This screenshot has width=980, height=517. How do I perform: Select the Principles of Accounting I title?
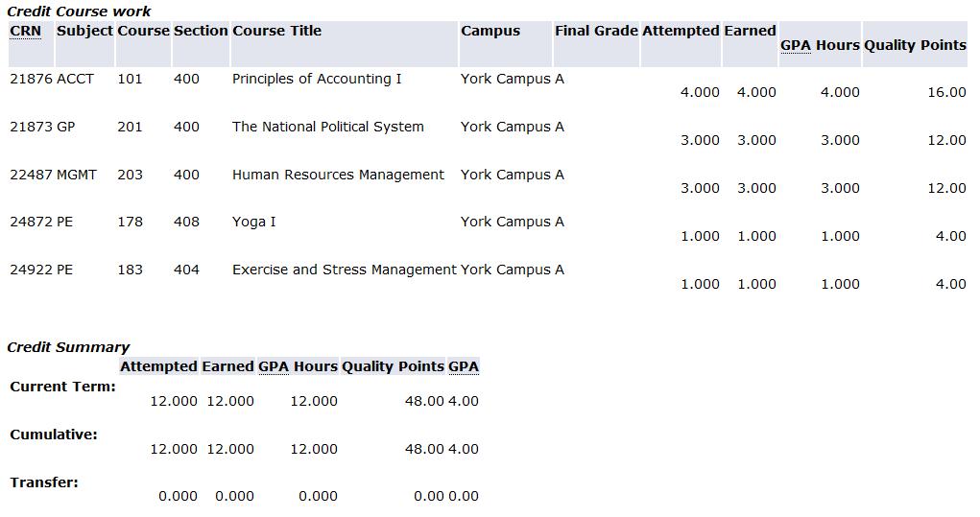coord(317,80)
